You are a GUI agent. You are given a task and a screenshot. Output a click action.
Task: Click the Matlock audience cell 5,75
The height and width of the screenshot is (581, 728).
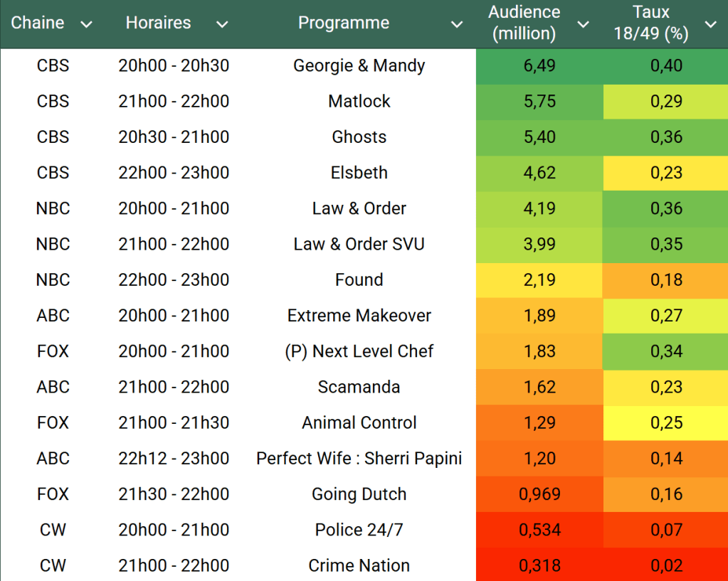(x=539, y=102)
